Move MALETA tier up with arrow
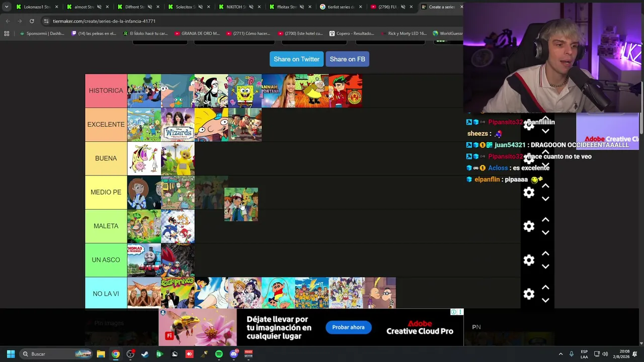644x362 pixels. pyautogui.click(x=545, y=220)
